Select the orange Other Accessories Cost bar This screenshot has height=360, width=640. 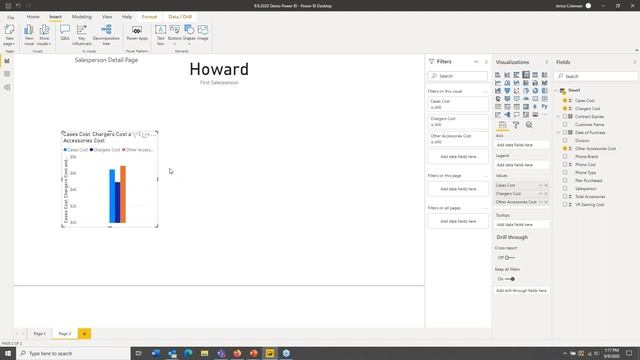(x=123, y=194)
